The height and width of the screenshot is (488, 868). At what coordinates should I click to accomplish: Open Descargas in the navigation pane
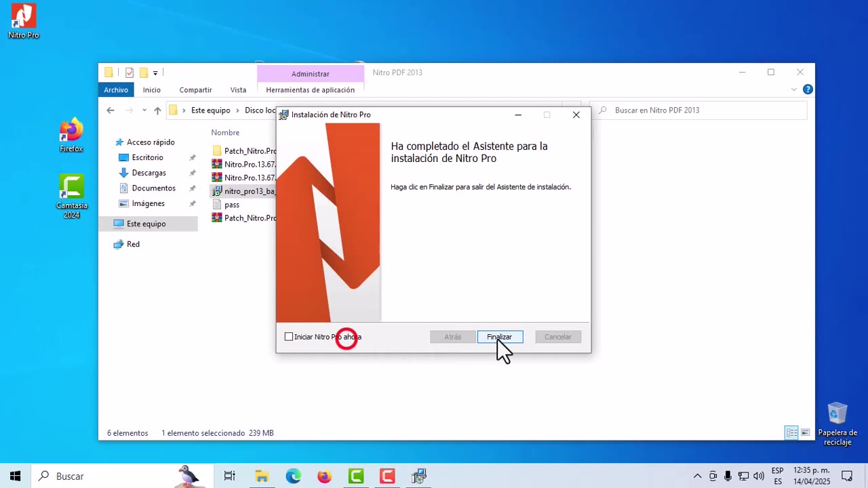pos(149,173)
